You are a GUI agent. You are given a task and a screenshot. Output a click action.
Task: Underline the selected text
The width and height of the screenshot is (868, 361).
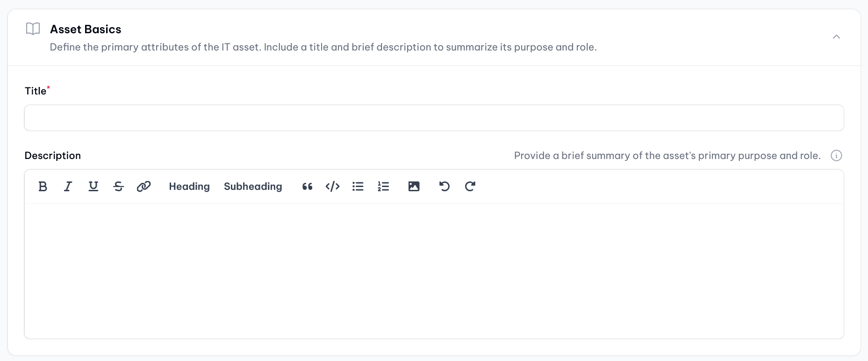pyautogui.click(x=93, y=187)
